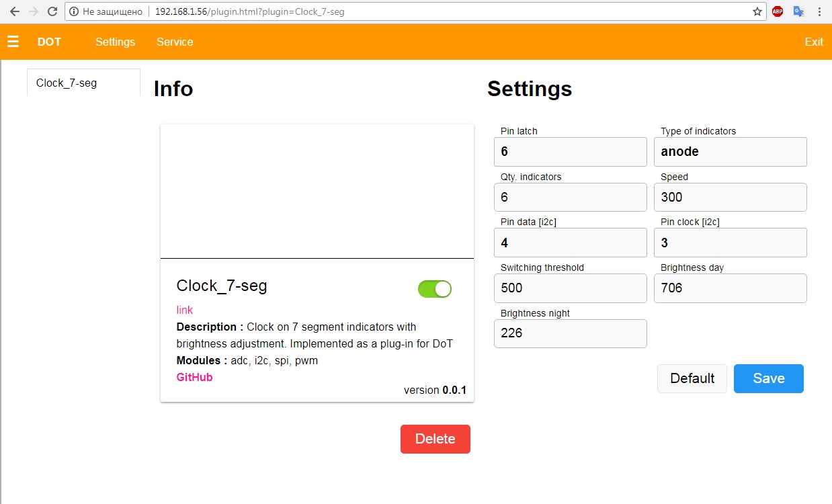832x504 pixels.
Task: Open the hamburger menu icon
Action: coord(13,42)
